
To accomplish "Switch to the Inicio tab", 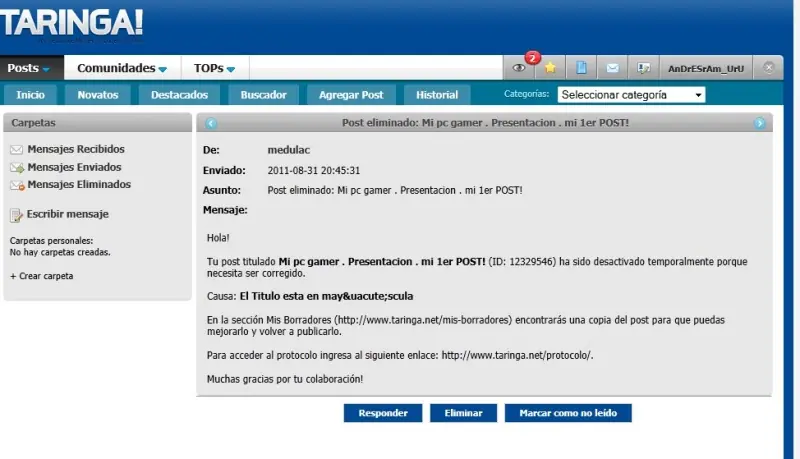I will click(x=30, y=95).
